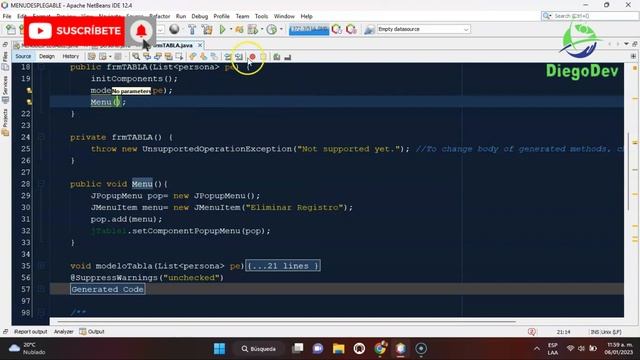Switch to Design view
Image resolution: width=640 pixels, height=360 pixels.
click(47, 56)
